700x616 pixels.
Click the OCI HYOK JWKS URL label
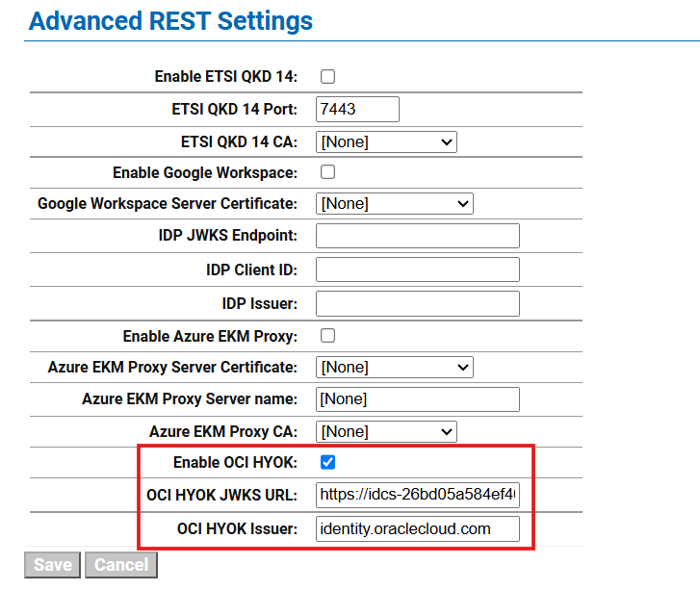221,495
